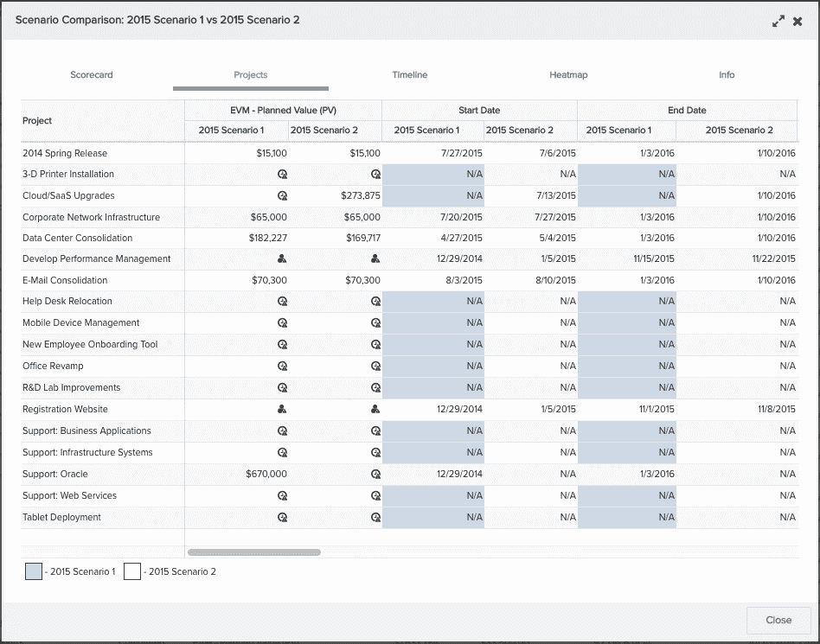The height and width of the screenshot is (644, 820).
Task: Open the Timeline tab
Action: [409, 75]
